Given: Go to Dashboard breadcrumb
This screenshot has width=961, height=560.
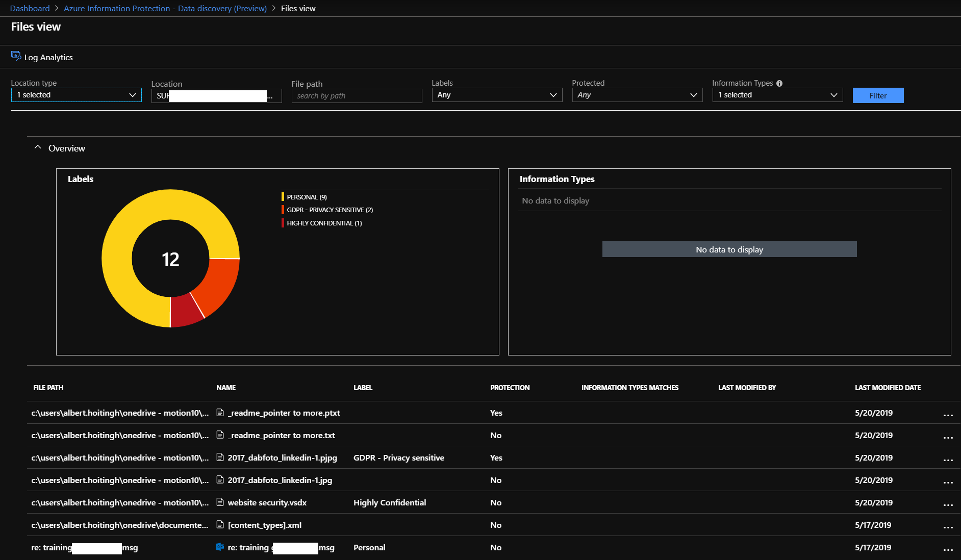Looking at the screenshot, I should click(x=30, y=9).
